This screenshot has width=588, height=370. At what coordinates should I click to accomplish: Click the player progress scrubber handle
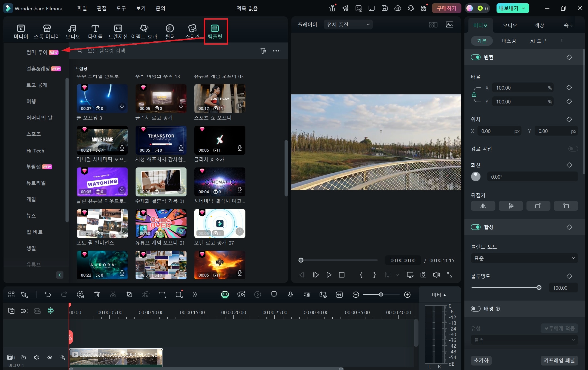pos(301,260)
